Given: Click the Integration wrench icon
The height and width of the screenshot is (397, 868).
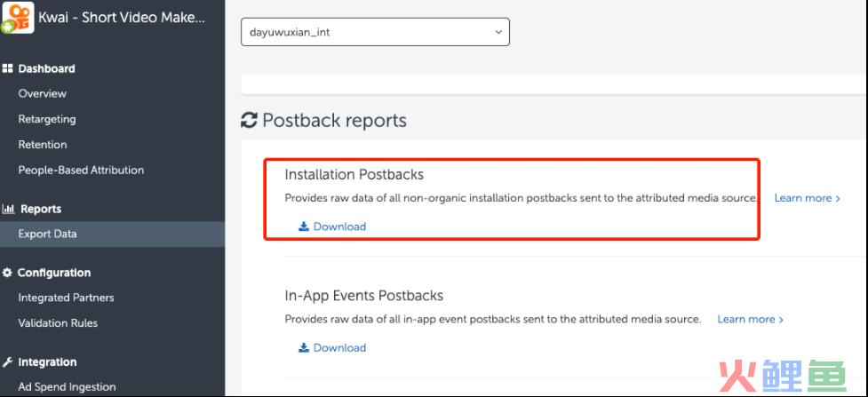Looking at the screenshot, I should pyautogui.click(x=7, y=362).
